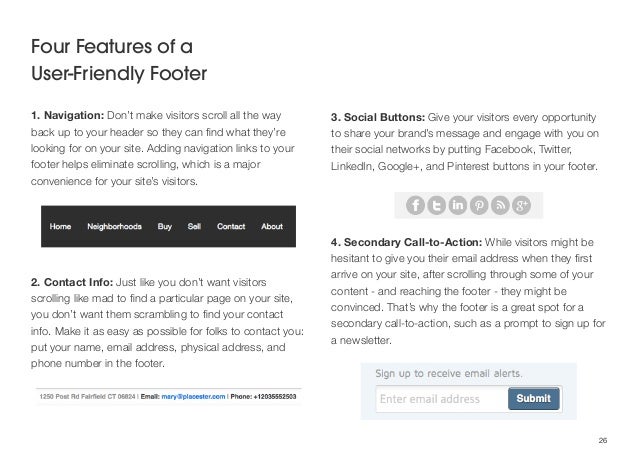The image size is (638, 467).
Task: Click the page number 26
Action: pos(603,441)
